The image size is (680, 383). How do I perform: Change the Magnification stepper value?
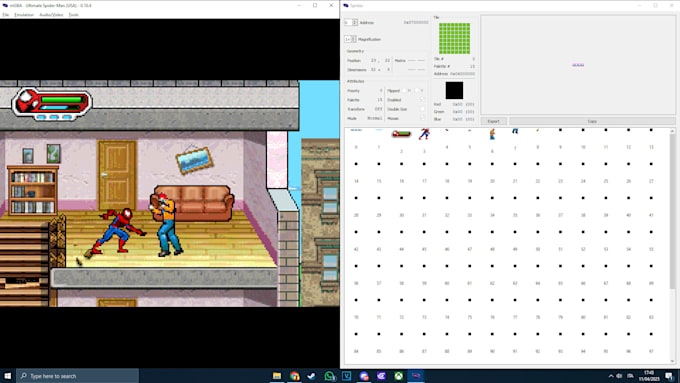click(x=350, y=39)
